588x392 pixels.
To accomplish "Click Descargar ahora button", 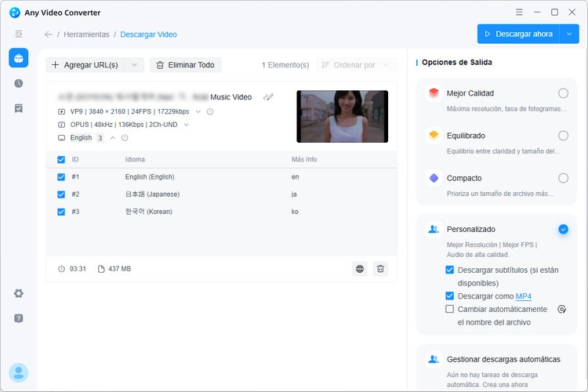I will [518, 34].
